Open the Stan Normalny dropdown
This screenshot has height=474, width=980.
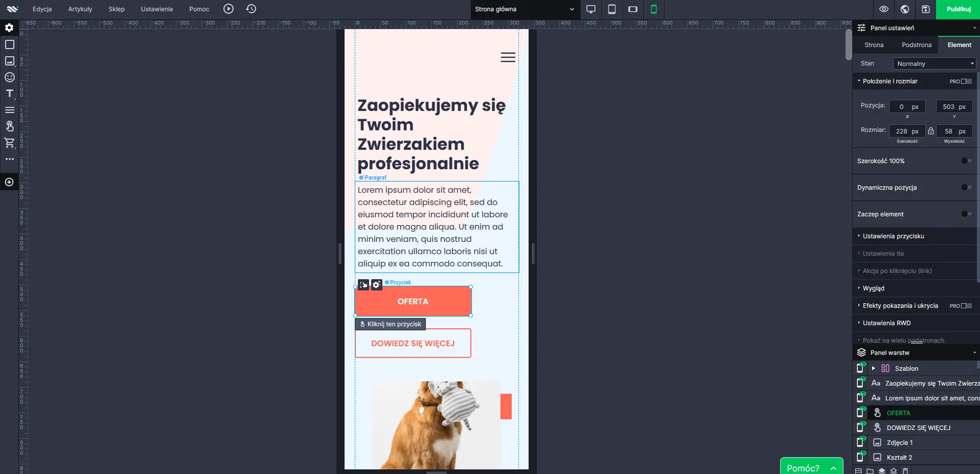tap(935, 63)
